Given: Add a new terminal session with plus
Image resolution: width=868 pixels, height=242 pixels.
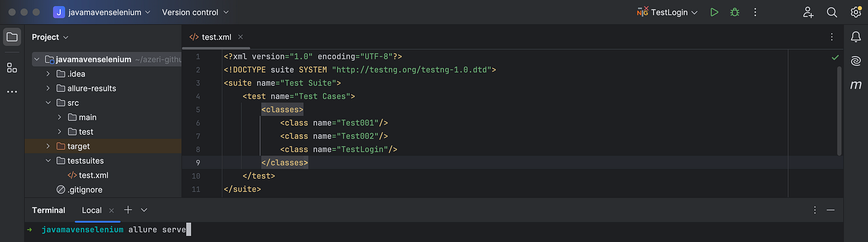Looking at the screenshot, I should (128, 210).
